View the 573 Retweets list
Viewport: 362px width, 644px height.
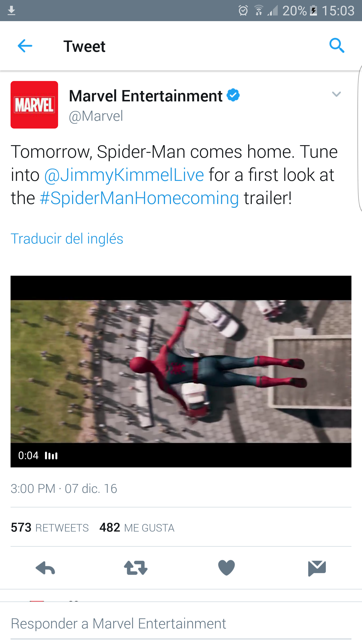coord(50,527)
